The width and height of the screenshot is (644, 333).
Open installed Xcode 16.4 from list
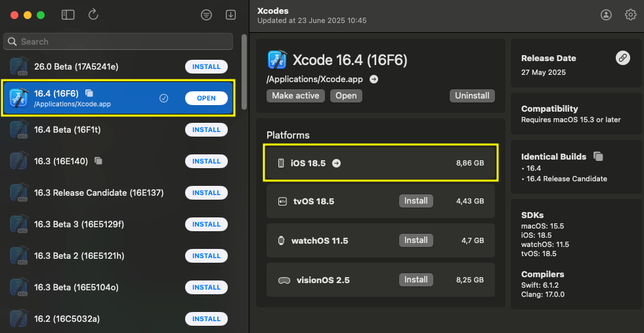(x=206, y=99)
